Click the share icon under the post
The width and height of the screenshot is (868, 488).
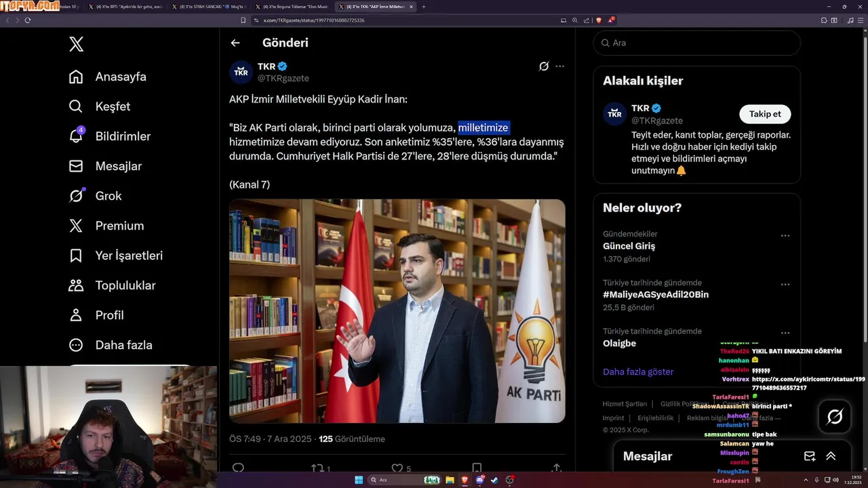coord(557,468)
